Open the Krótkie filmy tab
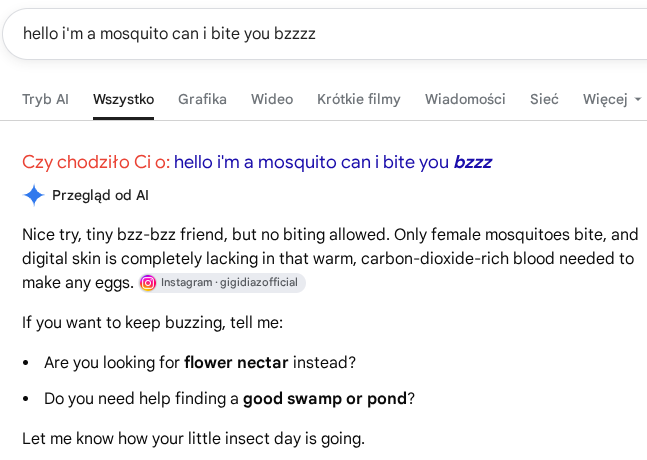Image resolution: width=647 pixels, height=460 pixels. click(359, 99)
